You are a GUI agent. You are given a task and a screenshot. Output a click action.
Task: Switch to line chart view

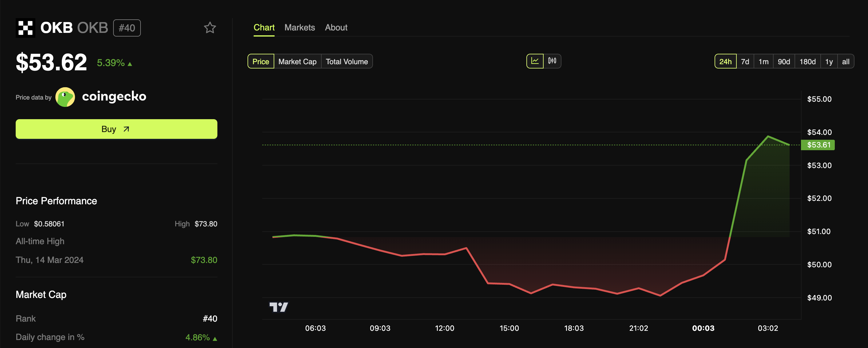(535, 61)
